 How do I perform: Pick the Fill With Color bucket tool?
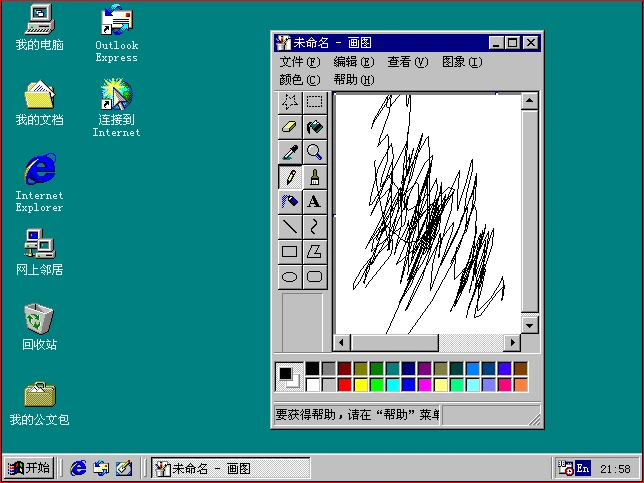[315, 127]
